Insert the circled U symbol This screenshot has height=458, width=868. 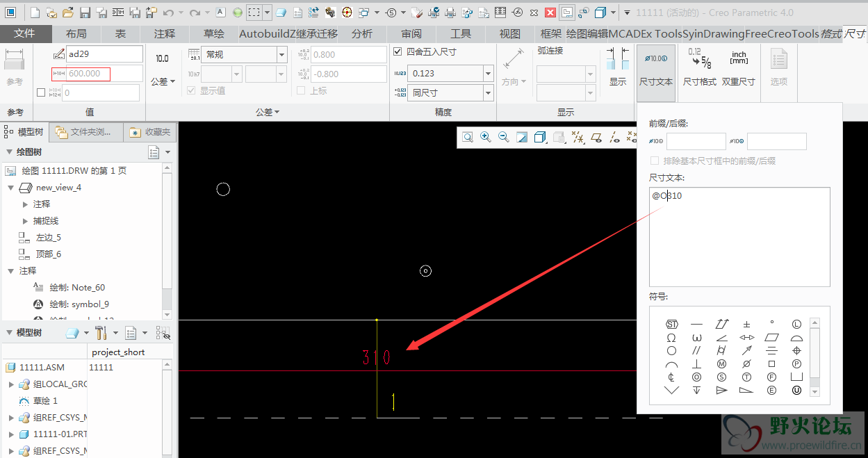796,391
